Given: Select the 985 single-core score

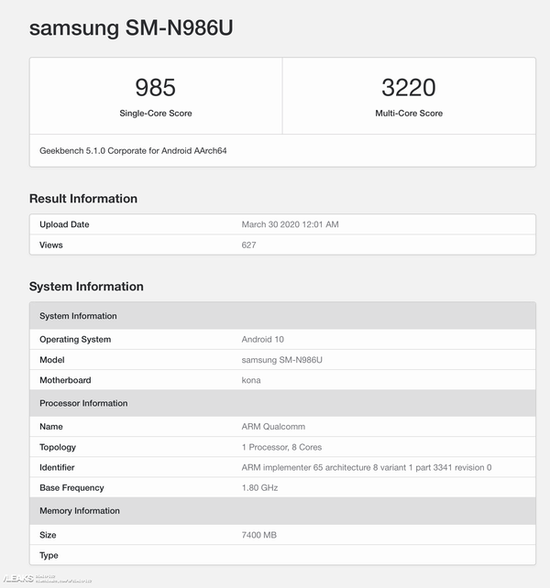Looking at the screenshot, I should point(155,88).
